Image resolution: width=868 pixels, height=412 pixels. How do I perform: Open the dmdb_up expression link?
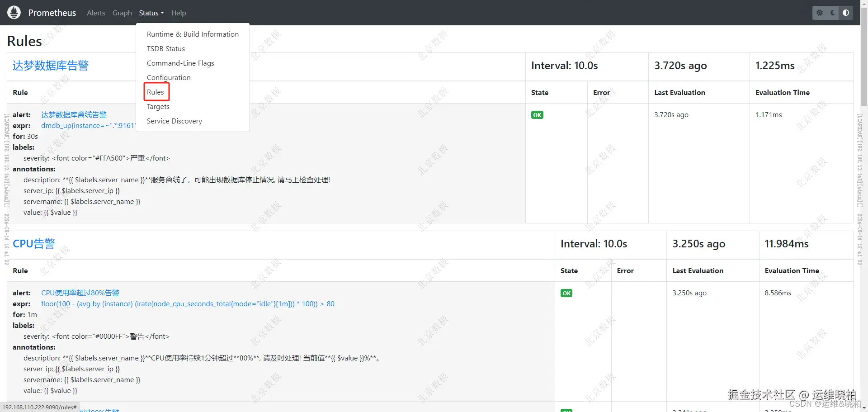[x=88, y=126]
